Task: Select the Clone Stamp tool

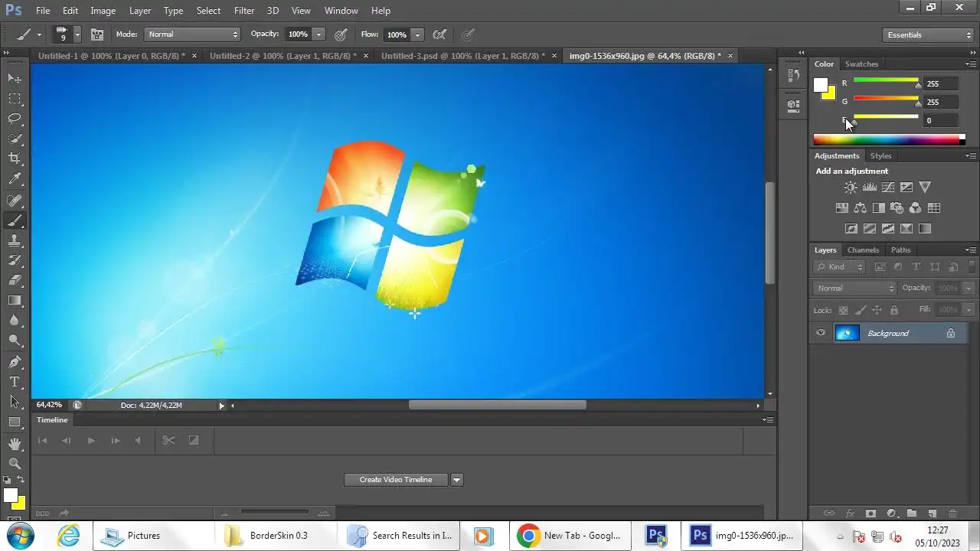Action: click(x=15, y=240)
